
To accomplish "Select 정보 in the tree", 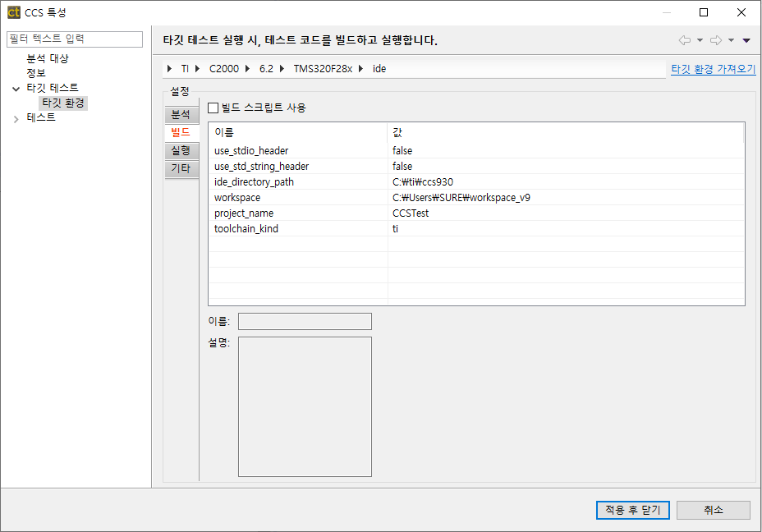I will tap(36, 73).
